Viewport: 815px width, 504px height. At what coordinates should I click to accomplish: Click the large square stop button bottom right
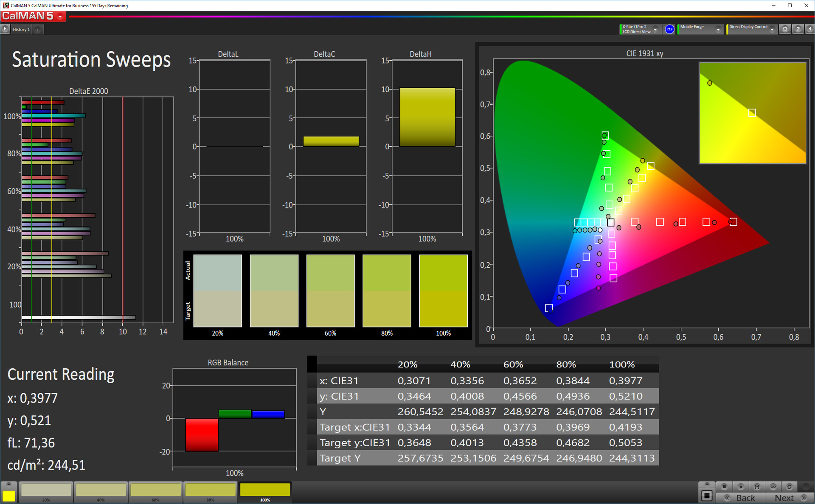(707, 496)
